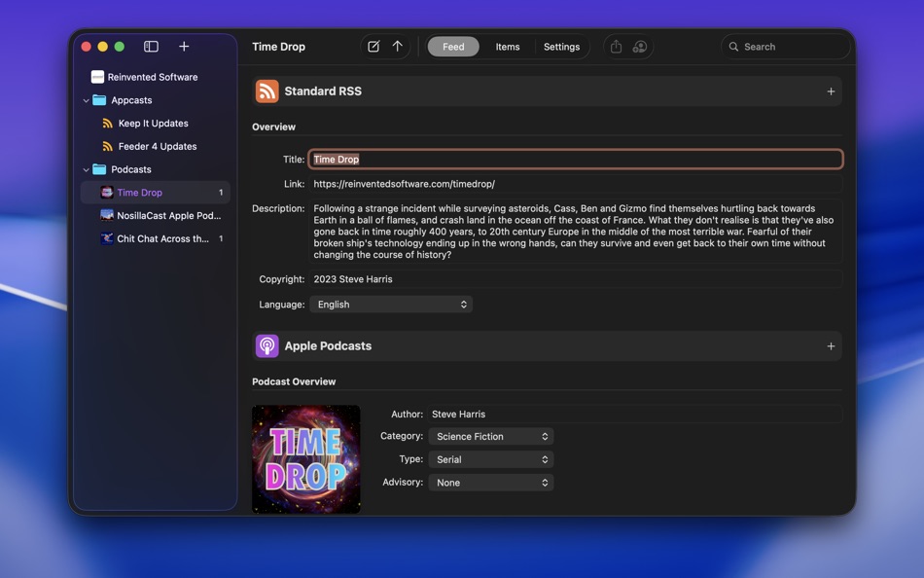This screenshot has width=924, height=578.
Task: Click the Link field with reinventedsoftware URL
Action: click(x=576, y=184)
